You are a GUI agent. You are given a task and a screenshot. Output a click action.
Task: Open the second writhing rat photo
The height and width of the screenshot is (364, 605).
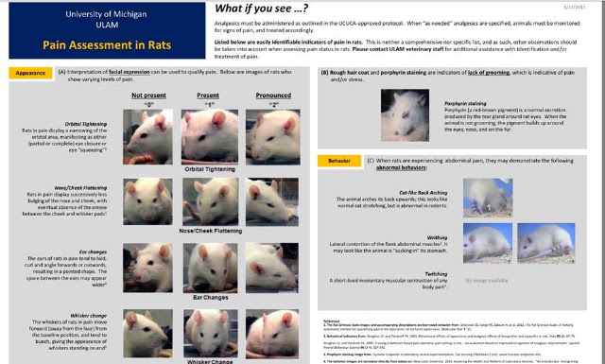pyautogui.click(x=546, y=243)
